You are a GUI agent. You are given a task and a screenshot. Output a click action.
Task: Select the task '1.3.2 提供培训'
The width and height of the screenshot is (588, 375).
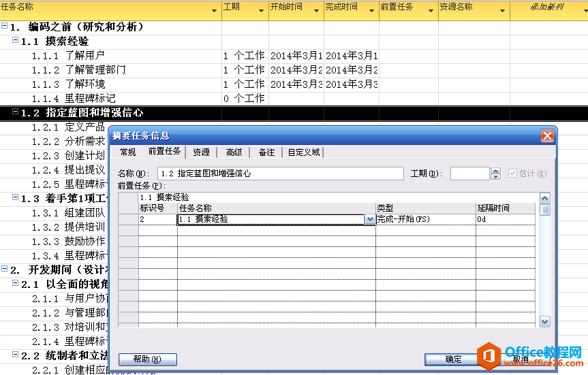click(x=68, y=227)
